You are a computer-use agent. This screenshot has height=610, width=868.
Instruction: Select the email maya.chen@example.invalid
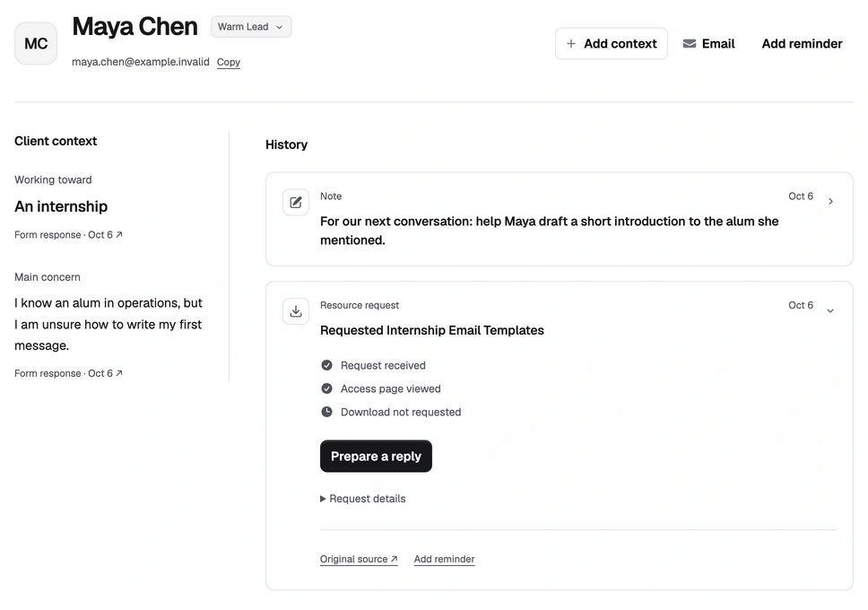click(141, 62)
